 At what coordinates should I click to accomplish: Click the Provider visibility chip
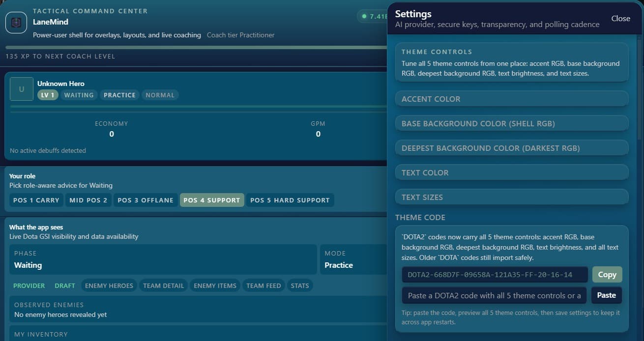[x=29, y=285]
